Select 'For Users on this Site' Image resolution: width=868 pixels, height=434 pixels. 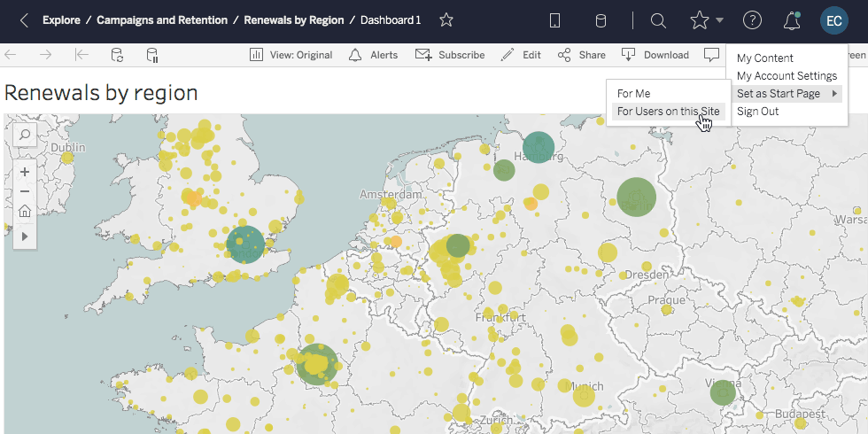click(668, 112)
